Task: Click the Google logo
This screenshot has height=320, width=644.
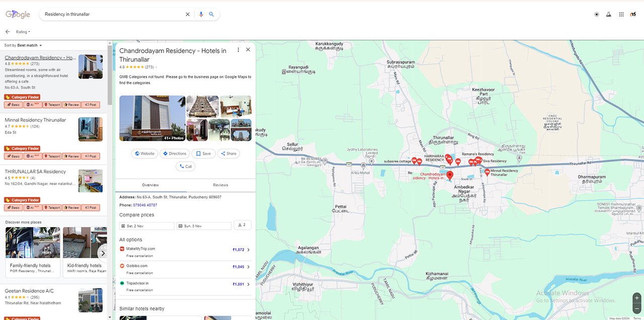Action: 18,15
